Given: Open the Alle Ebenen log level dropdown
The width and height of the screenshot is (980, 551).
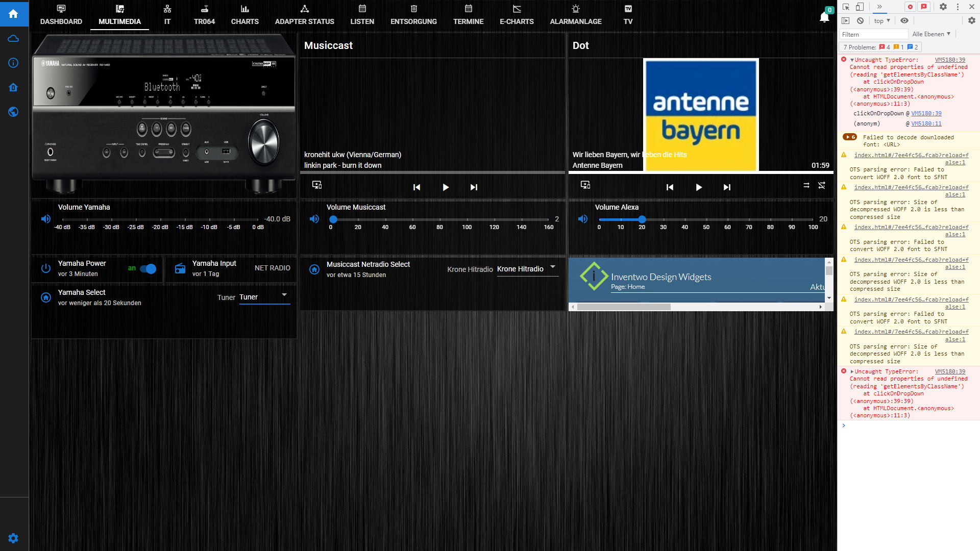Looking at the screenshot, I should pos(932,34).
